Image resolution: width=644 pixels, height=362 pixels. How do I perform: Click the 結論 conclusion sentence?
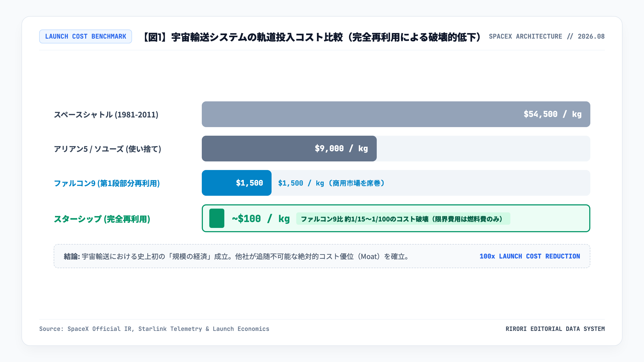236,256
